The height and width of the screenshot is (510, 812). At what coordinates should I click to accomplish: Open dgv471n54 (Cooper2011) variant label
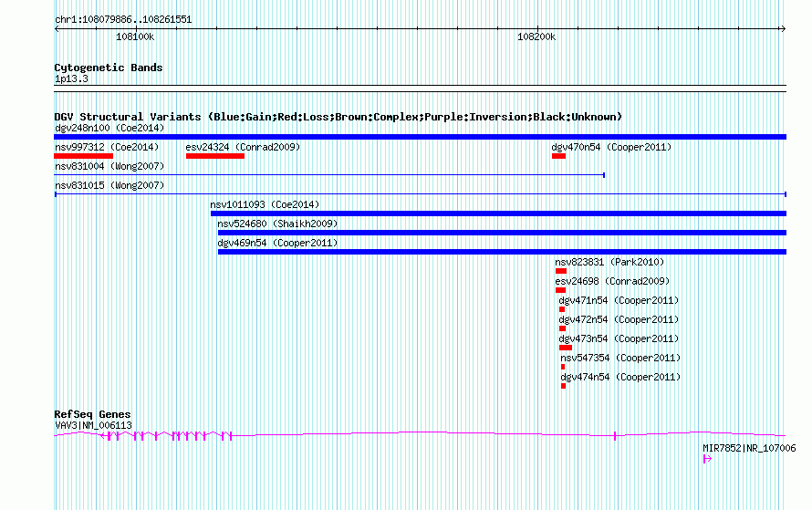(x=619, y=300)
